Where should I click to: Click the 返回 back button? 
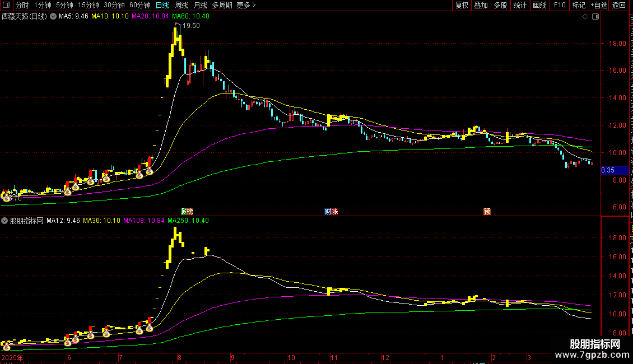point(619,5)
